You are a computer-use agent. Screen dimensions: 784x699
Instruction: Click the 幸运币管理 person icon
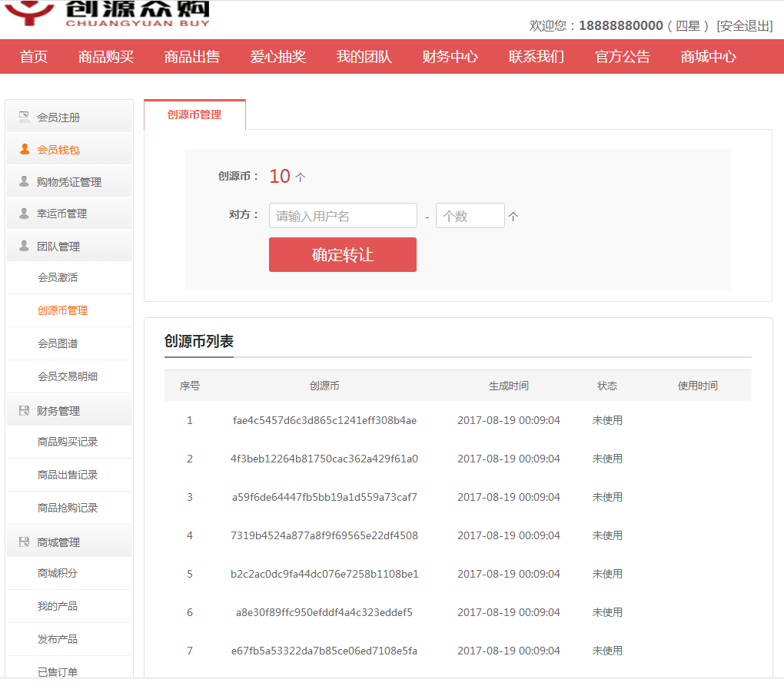tap(25, 214)
